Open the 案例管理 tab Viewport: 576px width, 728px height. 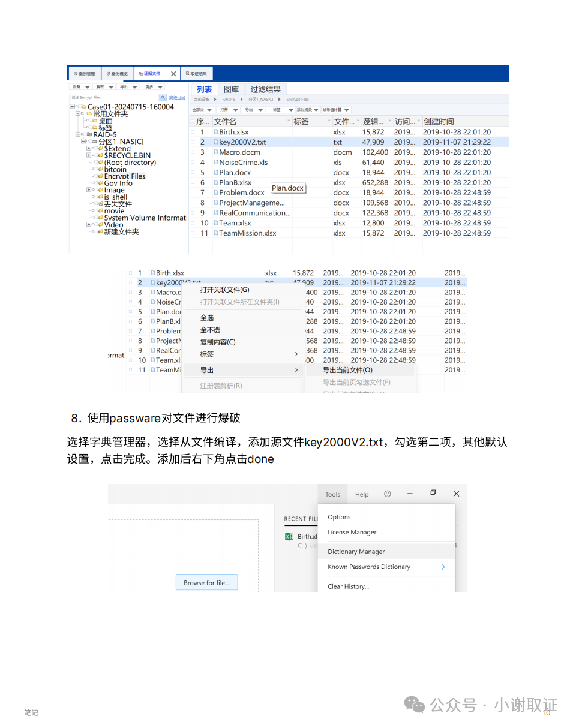click(85, 74)
